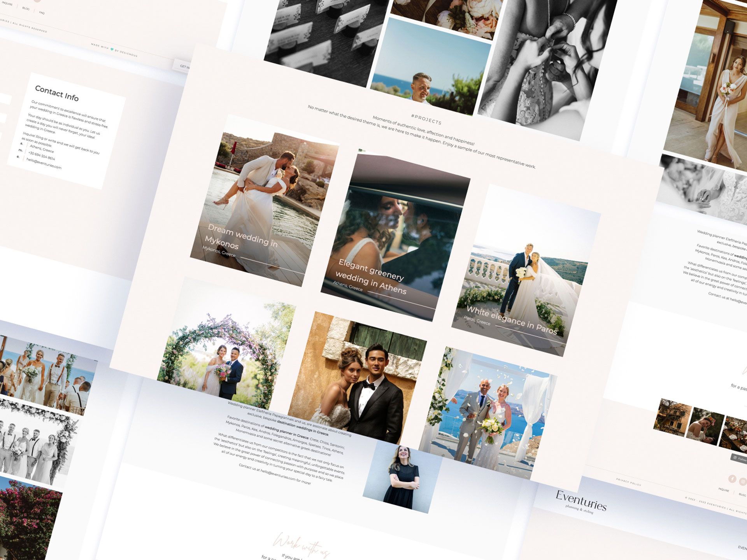Screen dimensions: 747x560
Task: Open White elegance in Paros project card
Action: 525,272
